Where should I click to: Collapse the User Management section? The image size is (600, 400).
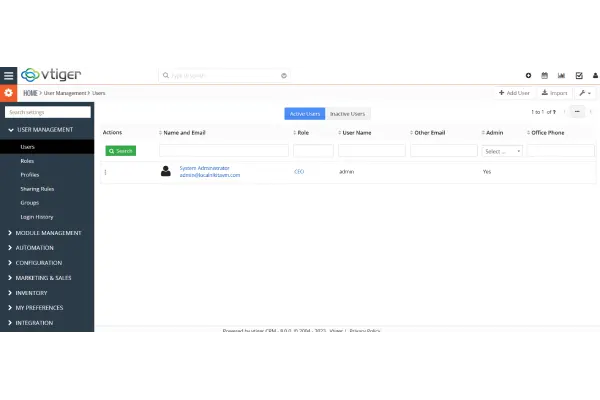click(x=44, y=130)
